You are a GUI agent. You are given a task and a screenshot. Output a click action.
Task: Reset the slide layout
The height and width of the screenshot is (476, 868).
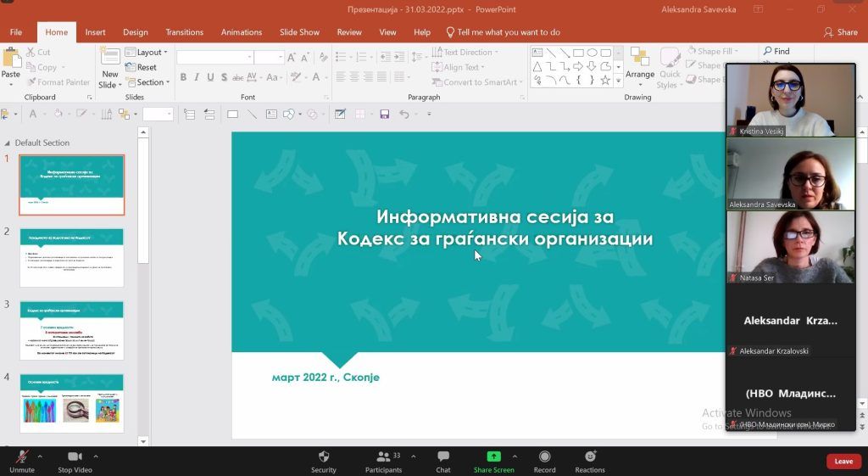pyautogui.click(x=142, y=67)
